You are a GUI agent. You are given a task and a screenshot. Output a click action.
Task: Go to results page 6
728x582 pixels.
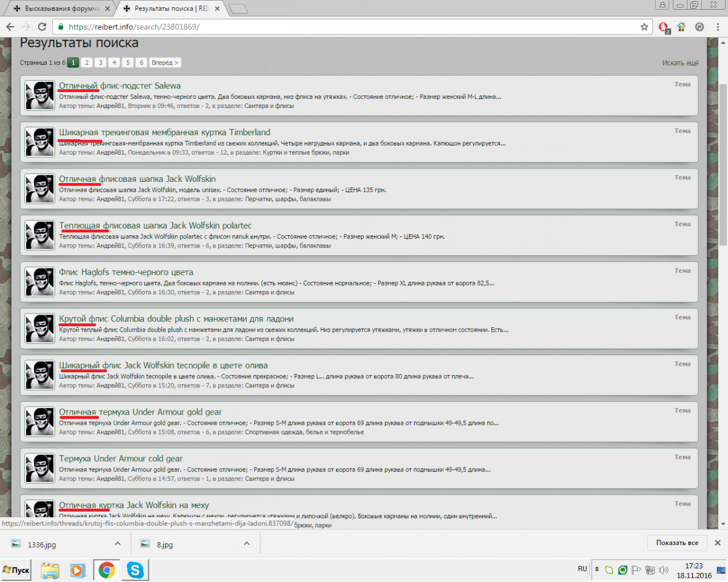point(141,62)
